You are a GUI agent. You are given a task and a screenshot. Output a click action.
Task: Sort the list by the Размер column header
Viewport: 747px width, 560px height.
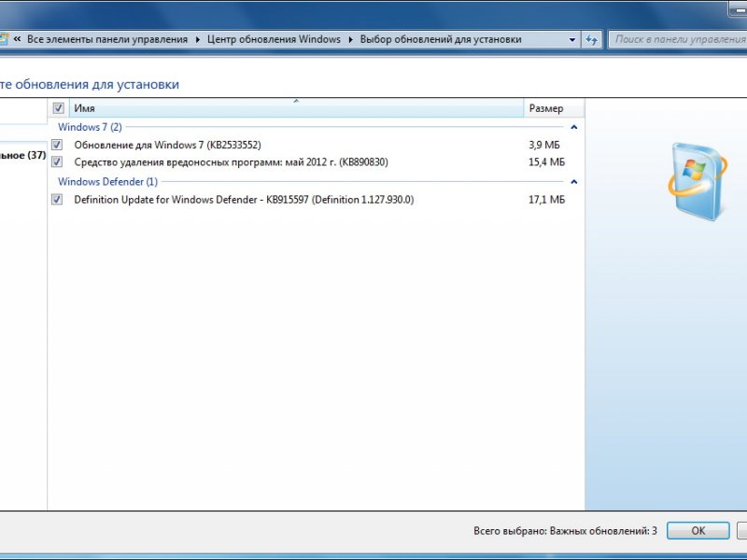click(554, 108)
